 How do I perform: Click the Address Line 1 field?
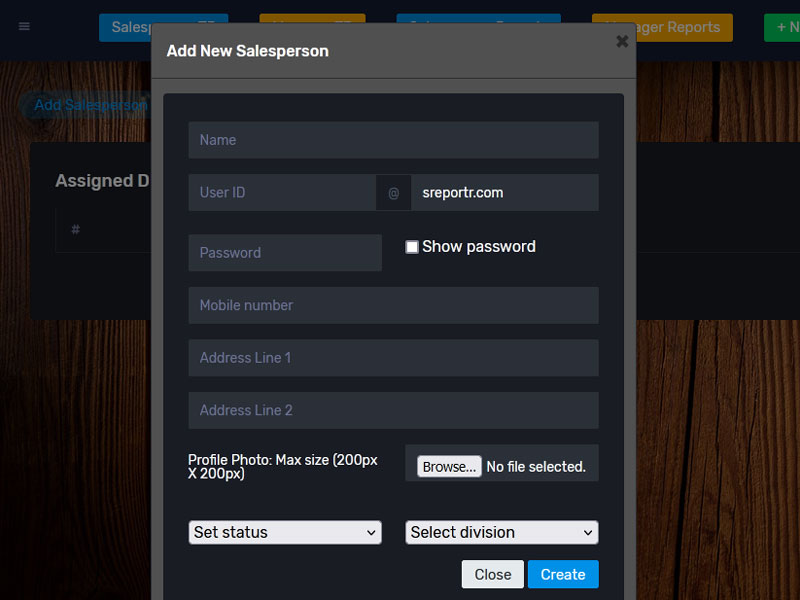coord(393,358)
